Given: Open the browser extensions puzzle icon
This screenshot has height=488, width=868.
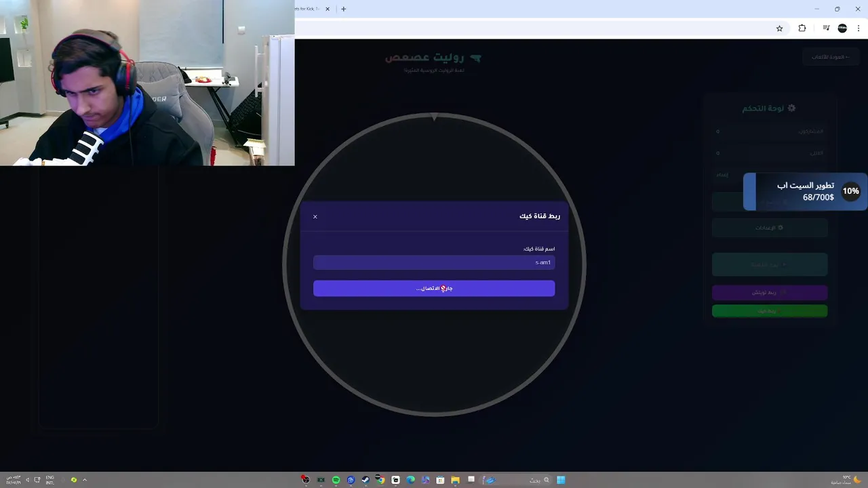Looking at the screenshot, I should (x=802, y=28).
